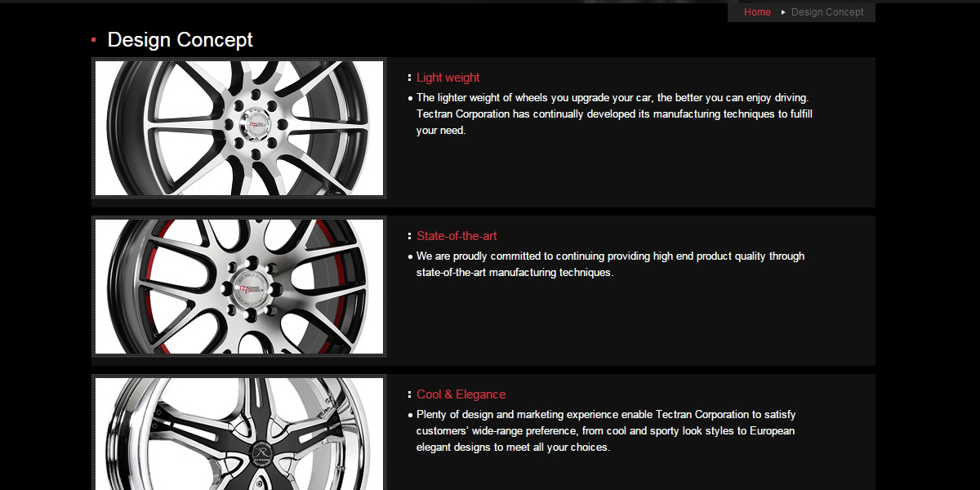Click the Cool & Elegance heading
The width and height of the screenshot is (980, 490).
click(x=461, y=394)
